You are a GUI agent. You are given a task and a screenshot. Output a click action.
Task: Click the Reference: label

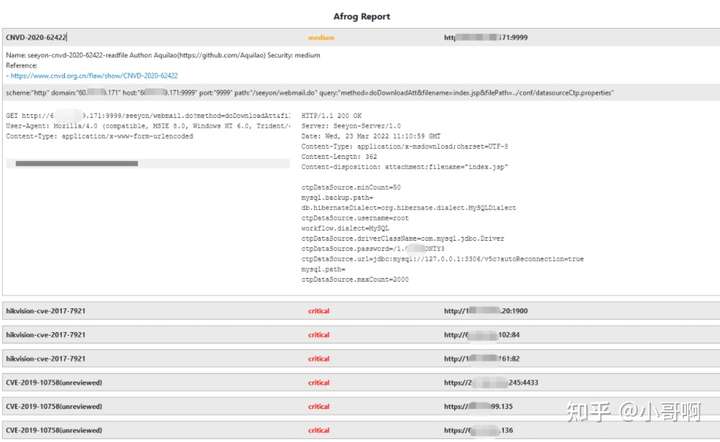22,65
